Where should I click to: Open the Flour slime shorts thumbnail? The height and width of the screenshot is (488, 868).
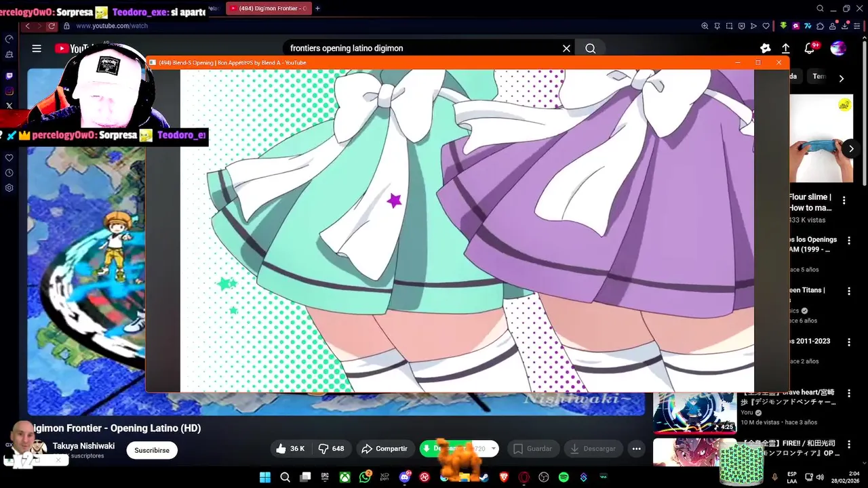pyautogui.click(x=821, y=138)
